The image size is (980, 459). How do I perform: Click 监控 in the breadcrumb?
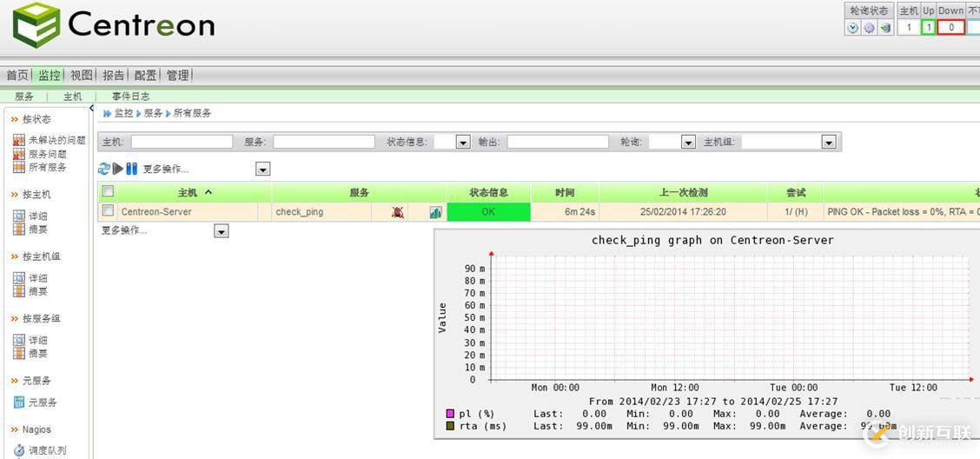click(123, 114)
